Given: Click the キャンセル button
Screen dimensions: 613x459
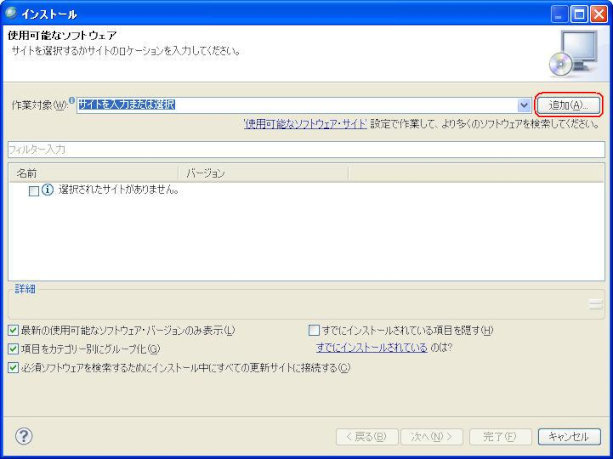Looking at the screenshot, I should 569,437.
